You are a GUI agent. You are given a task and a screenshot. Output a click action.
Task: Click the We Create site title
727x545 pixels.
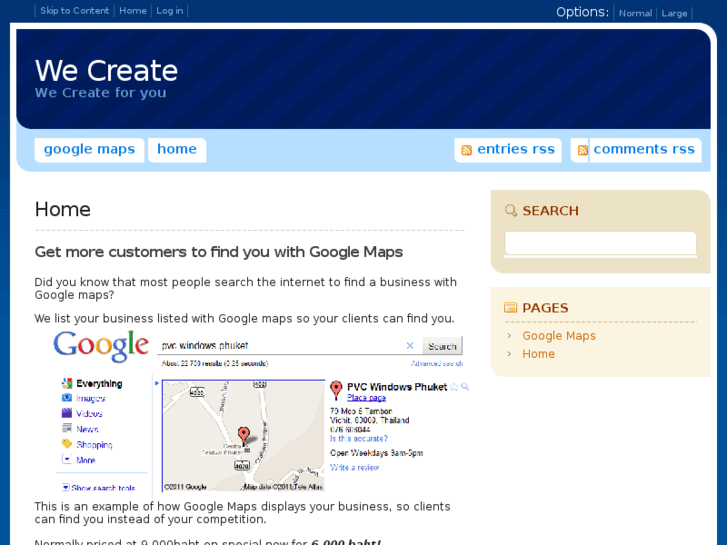tap(107, 71)
